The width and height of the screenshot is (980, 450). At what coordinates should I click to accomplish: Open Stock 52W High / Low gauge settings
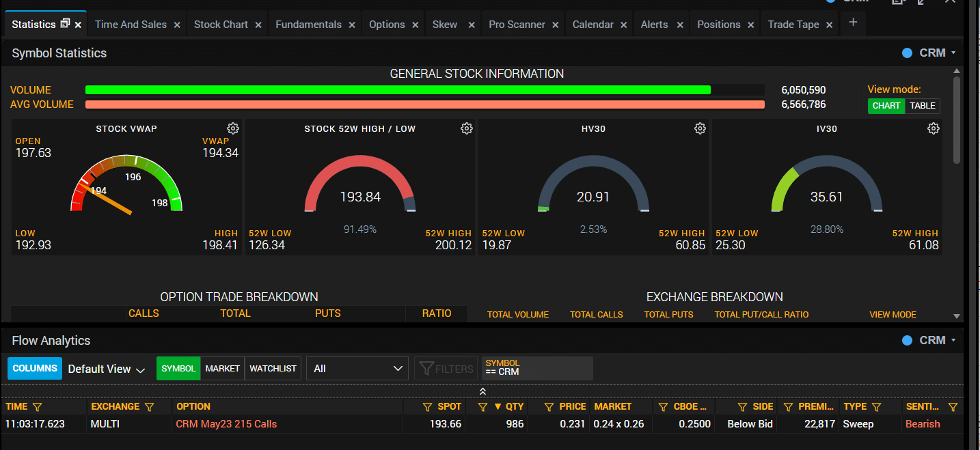coord(467,128)
